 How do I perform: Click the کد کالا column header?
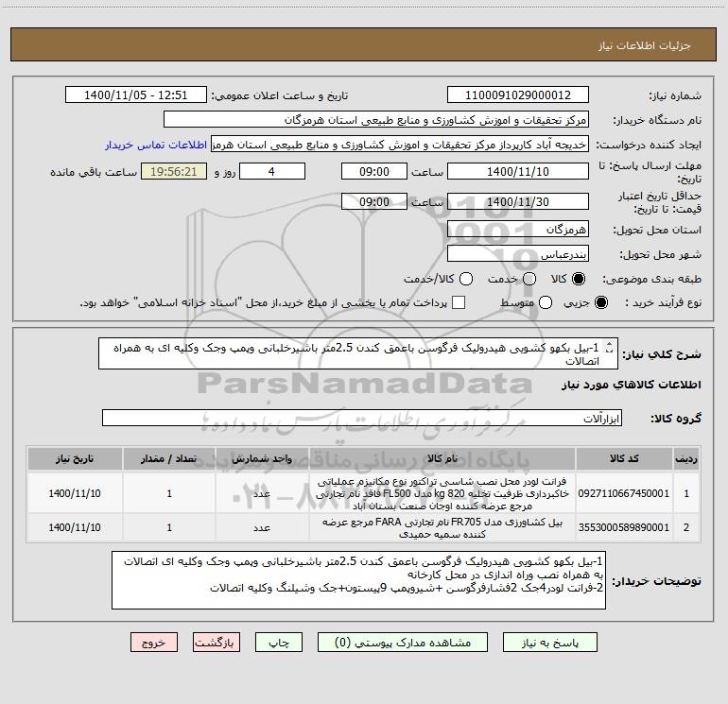pyautogui.click(x=624, y=458)
